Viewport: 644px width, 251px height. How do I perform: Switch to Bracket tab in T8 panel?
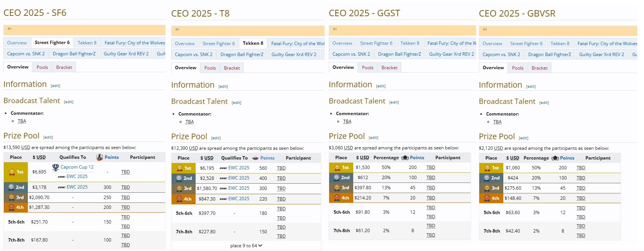(x=232, y=68)
